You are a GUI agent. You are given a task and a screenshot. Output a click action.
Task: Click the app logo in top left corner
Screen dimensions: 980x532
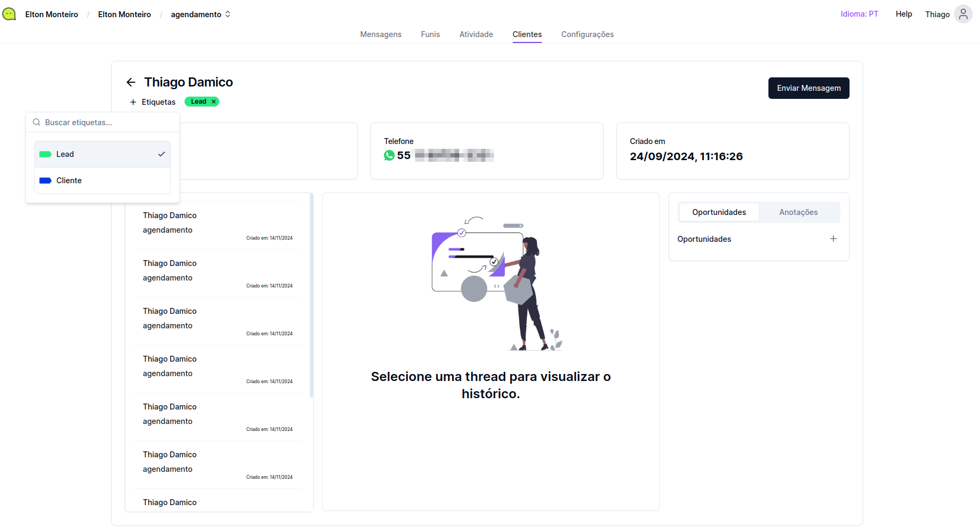[x=9, y=15]
